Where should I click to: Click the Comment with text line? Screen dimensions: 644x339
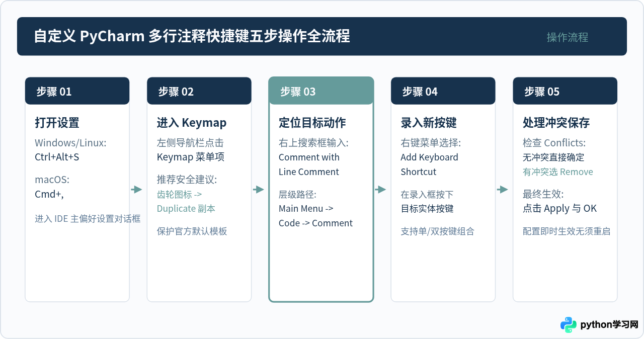click(x=309, y=157)
